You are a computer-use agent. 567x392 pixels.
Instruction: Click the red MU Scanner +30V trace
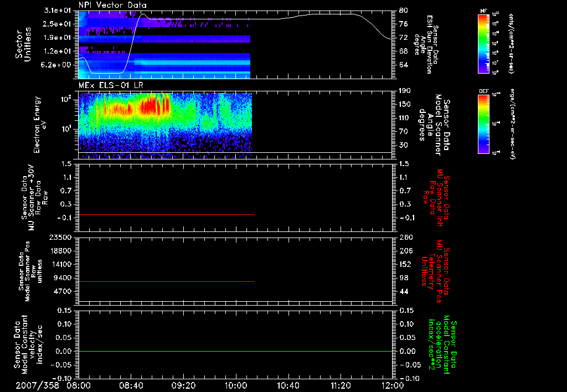point(166,214)
